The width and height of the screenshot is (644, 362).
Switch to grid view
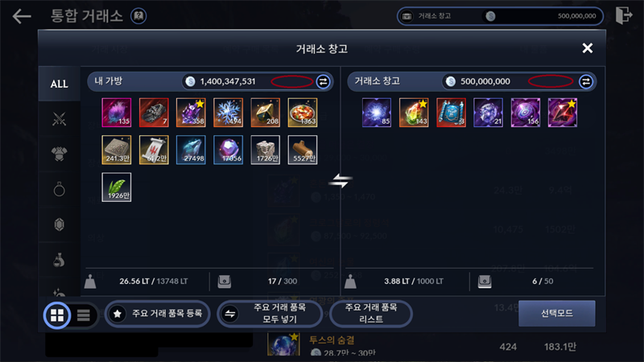click(57, 315)
